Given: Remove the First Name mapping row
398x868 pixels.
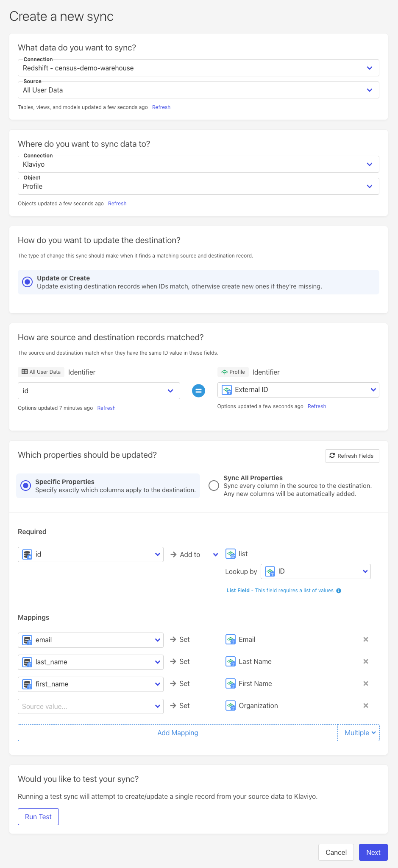Looking at the screenshot, I should pyautogui.click(x=366, y=683).
